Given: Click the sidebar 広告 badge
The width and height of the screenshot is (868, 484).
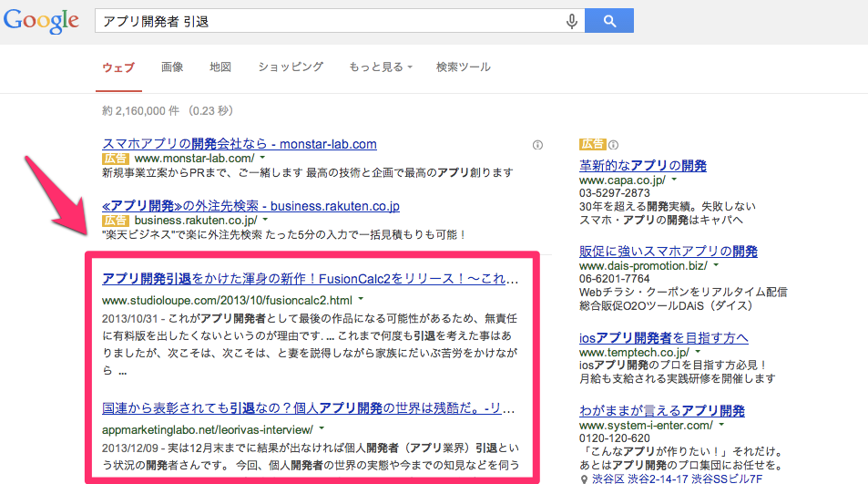Looking at the screenshot, I should pos(592,145).
